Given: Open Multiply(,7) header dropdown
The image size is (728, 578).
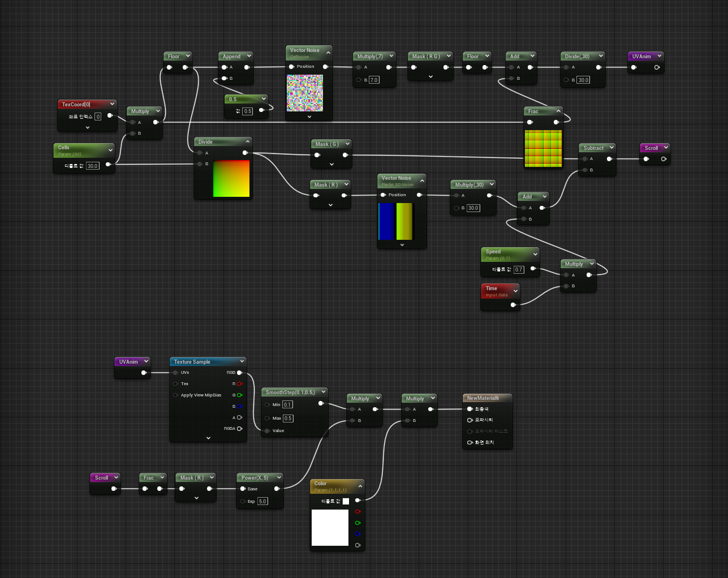Looking at the screenshot, I should tap(391, 56).
